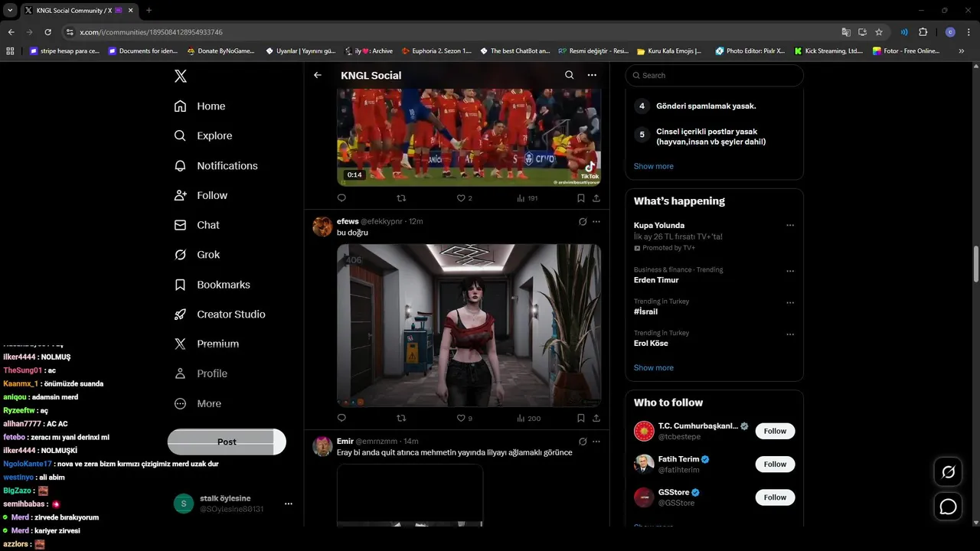Screen dimensions: 980x551
Task: Open options for Erden Timur trend
Action: pos(790,271)
